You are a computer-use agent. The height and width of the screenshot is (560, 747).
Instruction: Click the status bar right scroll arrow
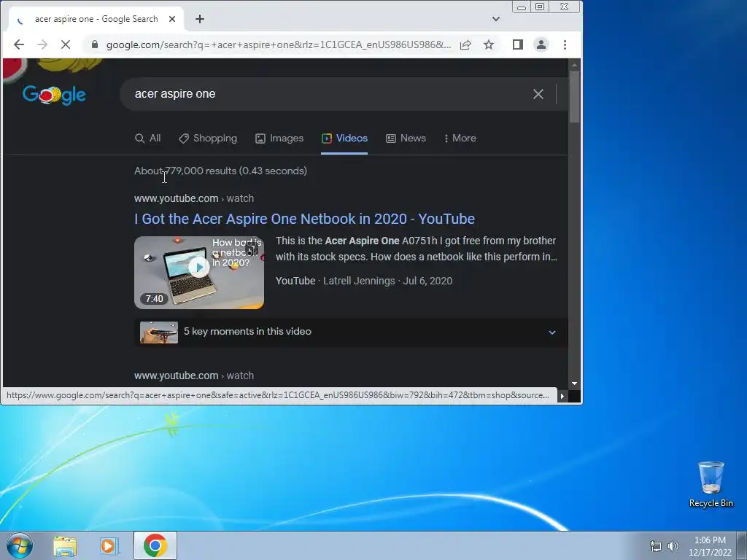[562, 396]
